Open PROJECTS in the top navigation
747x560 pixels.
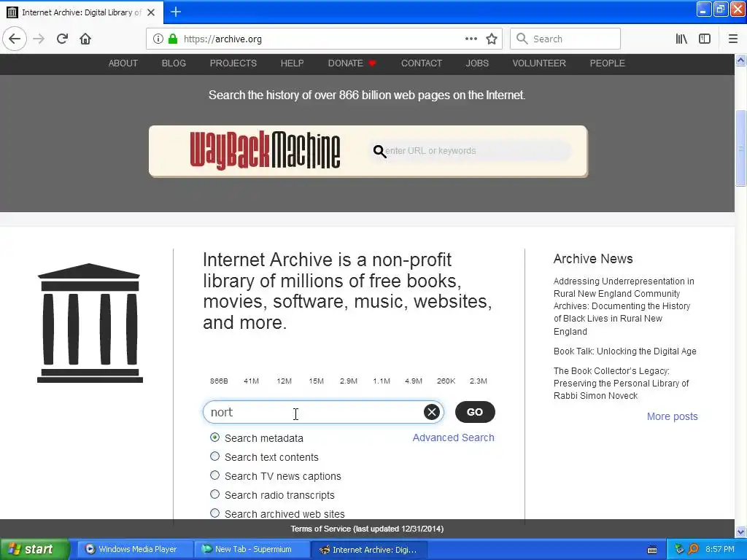pyautogui.click(x=233, y=63)
